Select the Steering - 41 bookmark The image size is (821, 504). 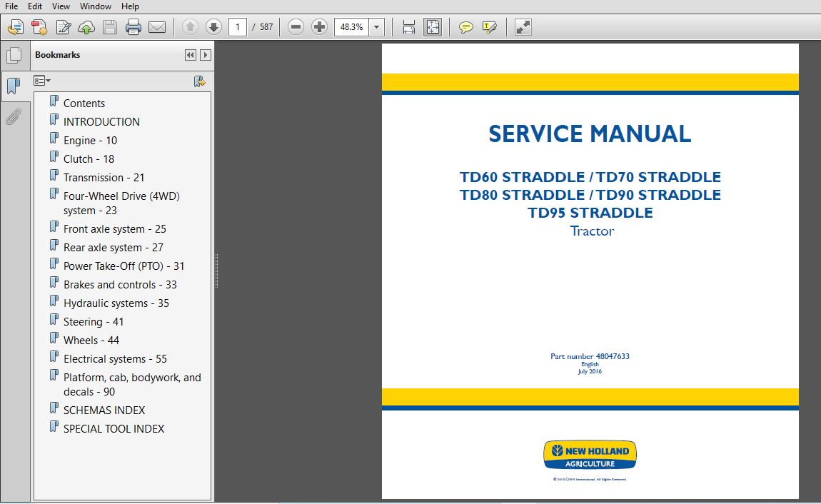[x=94, y=322]
